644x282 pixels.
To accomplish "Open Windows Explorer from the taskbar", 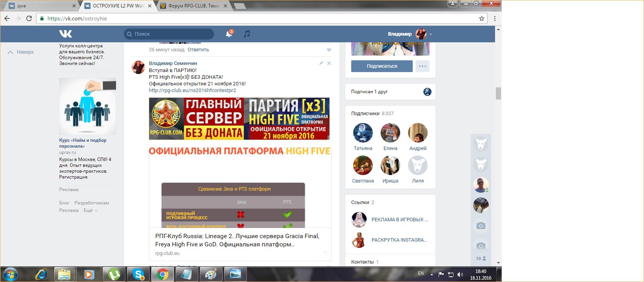I will point(64,274).
